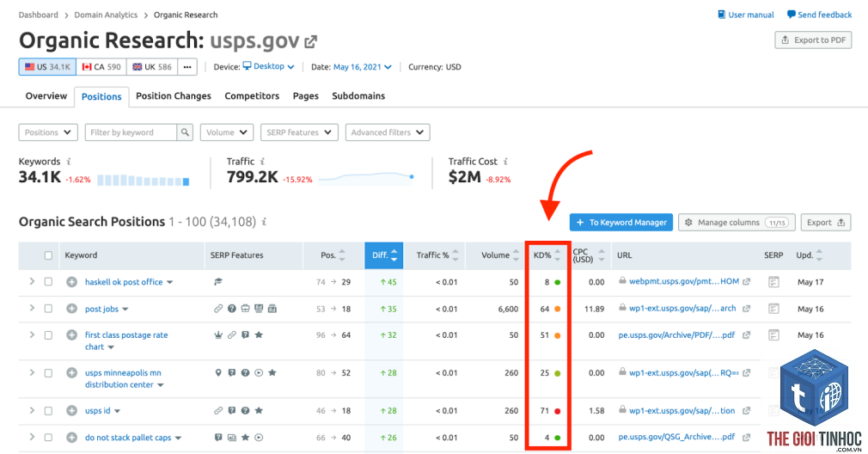Switch to the Pages tab
The height and width of the screenshot is (454, 868).
click(x=306, y=95)
